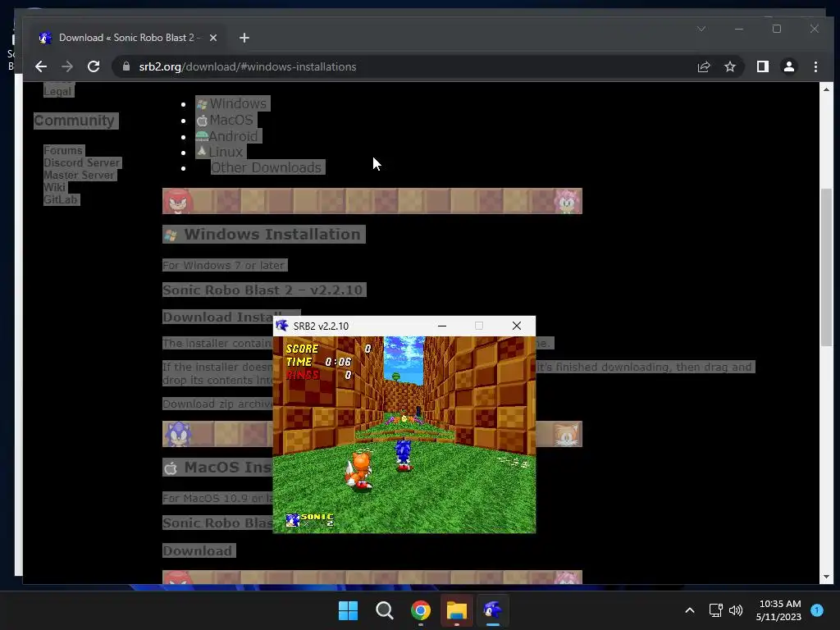Image resolution: width=840 pixels, height=630 pixels.
Task: Switch to SRB2 game on the taskbar
Action: 493,610
